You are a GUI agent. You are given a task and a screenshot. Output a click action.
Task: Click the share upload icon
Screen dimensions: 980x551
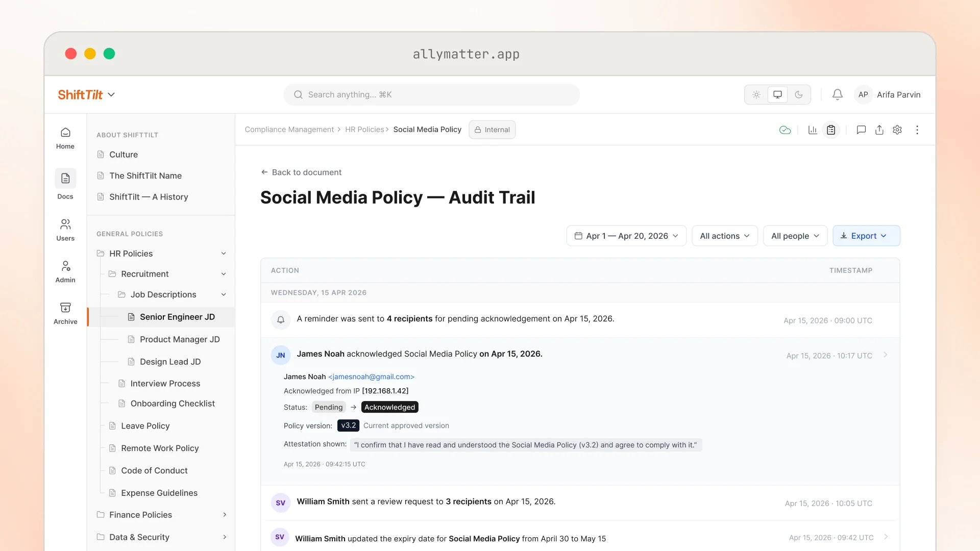[879, 130]
